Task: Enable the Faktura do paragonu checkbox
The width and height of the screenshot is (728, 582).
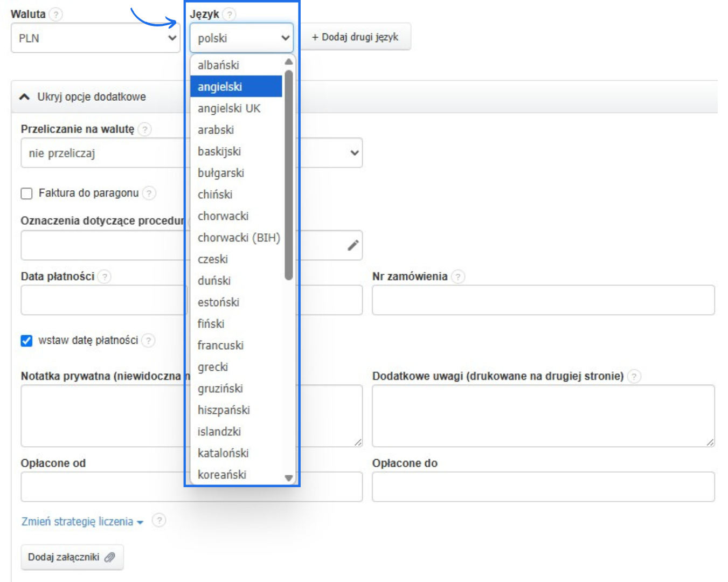Action: [x=26, y=193]
